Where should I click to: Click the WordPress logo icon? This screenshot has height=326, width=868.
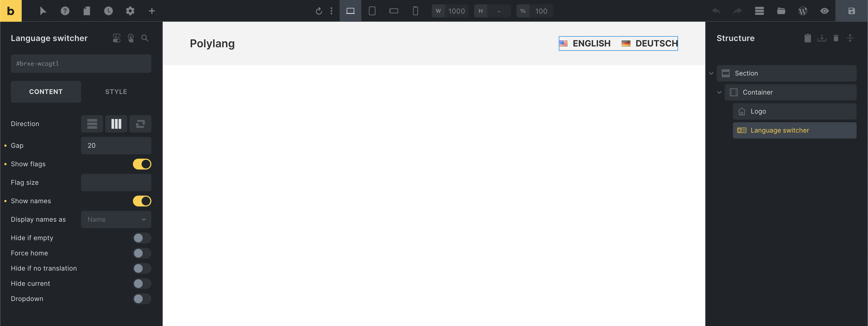[803, 11]
